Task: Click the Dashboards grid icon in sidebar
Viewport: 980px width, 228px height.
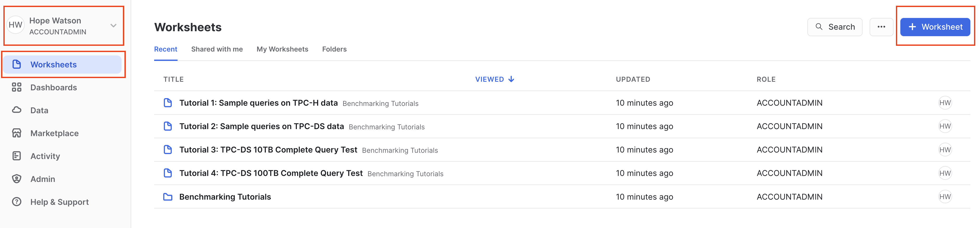Action: 16,87
